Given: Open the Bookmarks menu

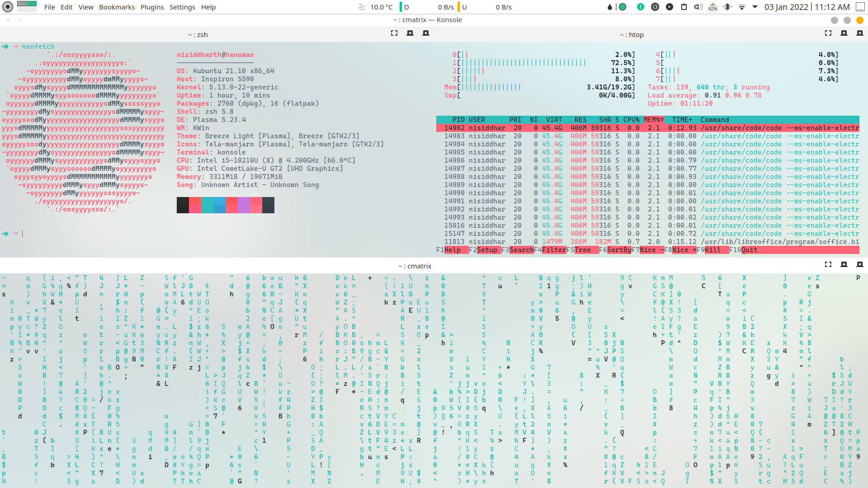Looking at the screenshot, I should point(117,7).
